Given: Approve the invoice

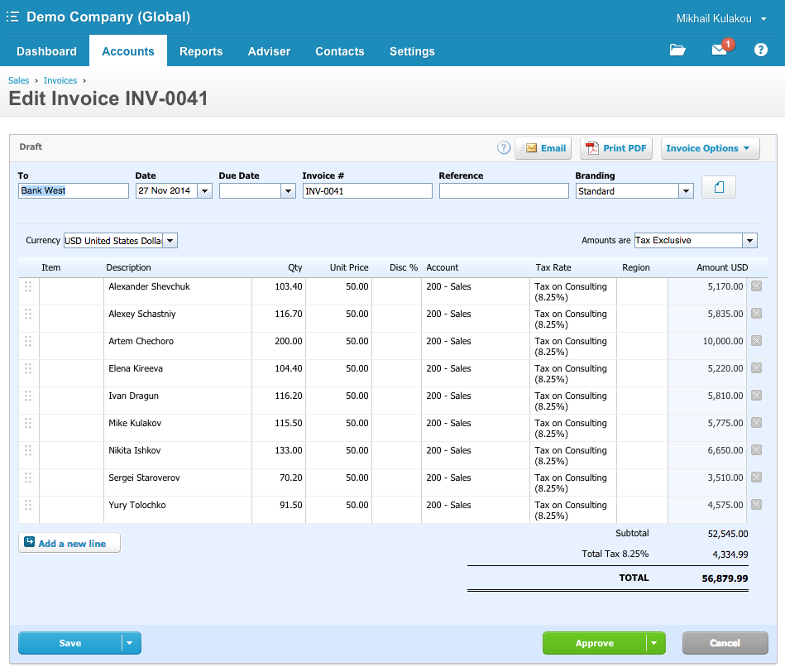Looking at the screenshot, I should 595,643.
